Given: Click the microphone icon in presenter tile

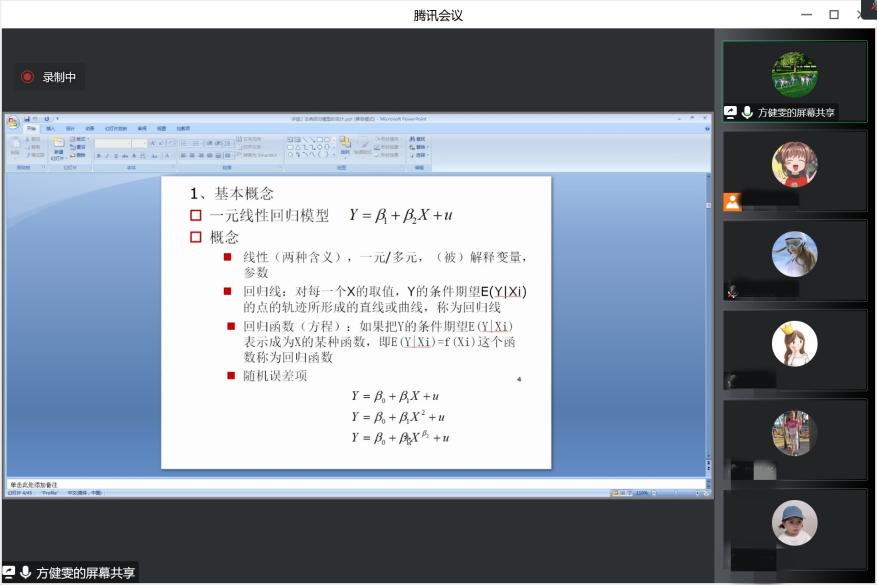Looking at the screenshot, I should (747, 113).
